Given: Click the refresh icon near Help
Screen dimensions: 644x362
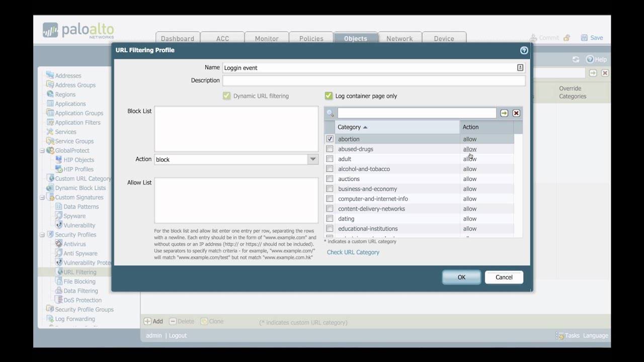Looking at the screenshot, I should [576, 59].
